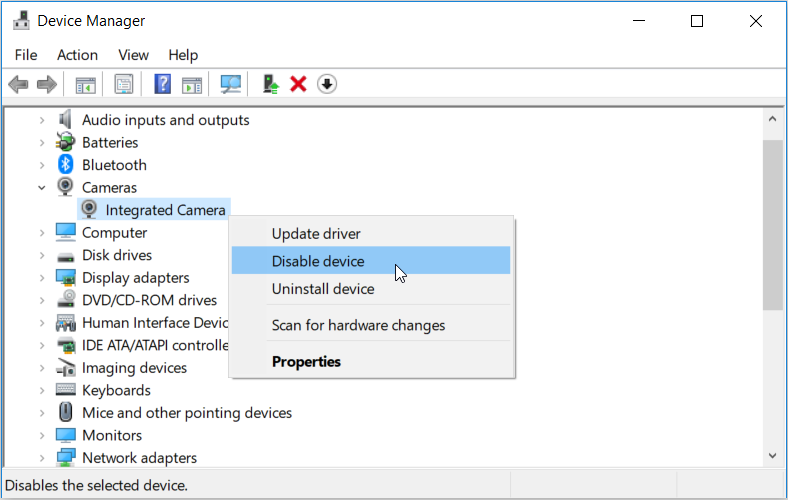Click the scrollbar up arrow
788x500 pixels.
coord(772,119)
